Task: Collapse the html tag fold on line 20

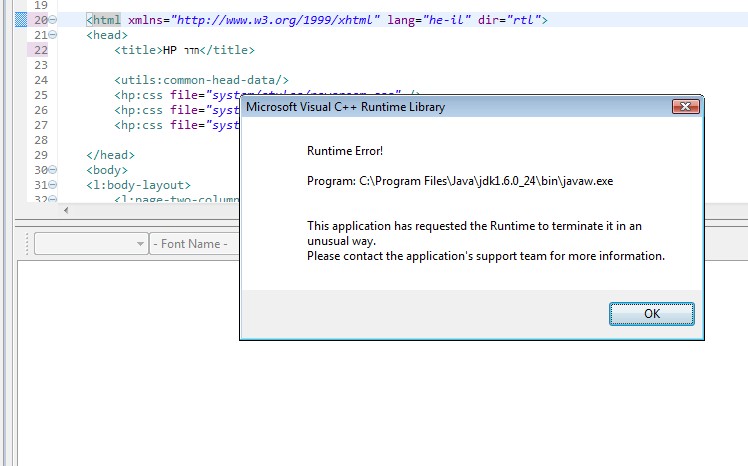Action: coord(53,20)
